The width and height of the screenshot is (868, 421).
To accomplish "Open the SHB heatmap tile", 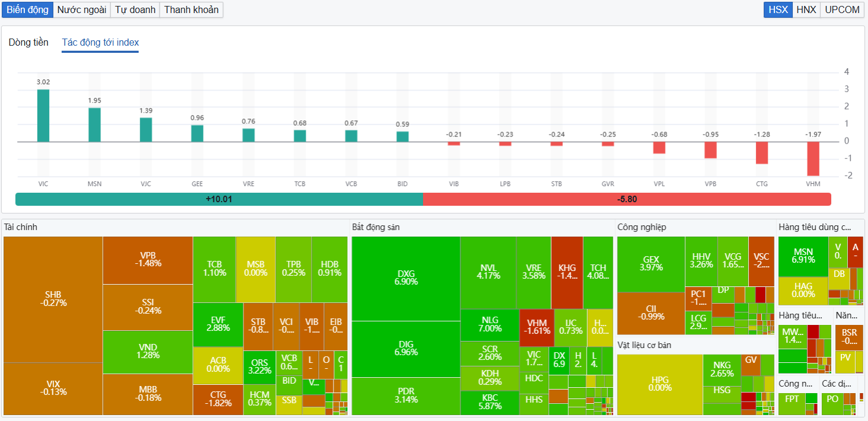I will point(53,299).
